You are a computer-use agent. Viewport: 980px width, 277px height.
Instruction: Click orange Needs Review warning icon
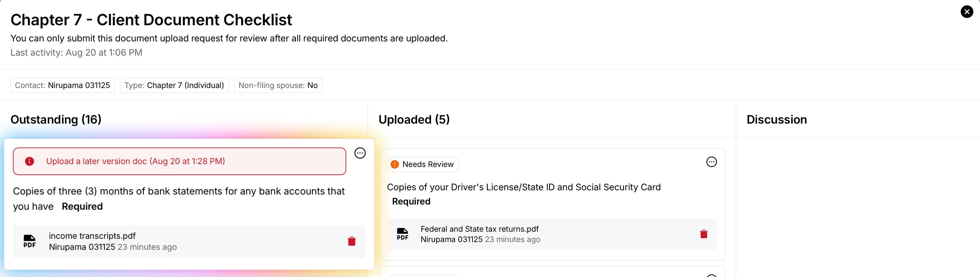394,164
